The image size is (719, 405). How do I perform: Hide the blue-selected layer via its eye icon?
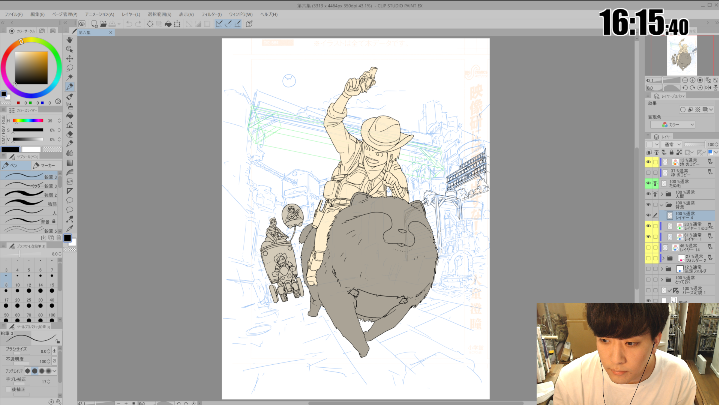pyautogui.click(x=648, y=215)
